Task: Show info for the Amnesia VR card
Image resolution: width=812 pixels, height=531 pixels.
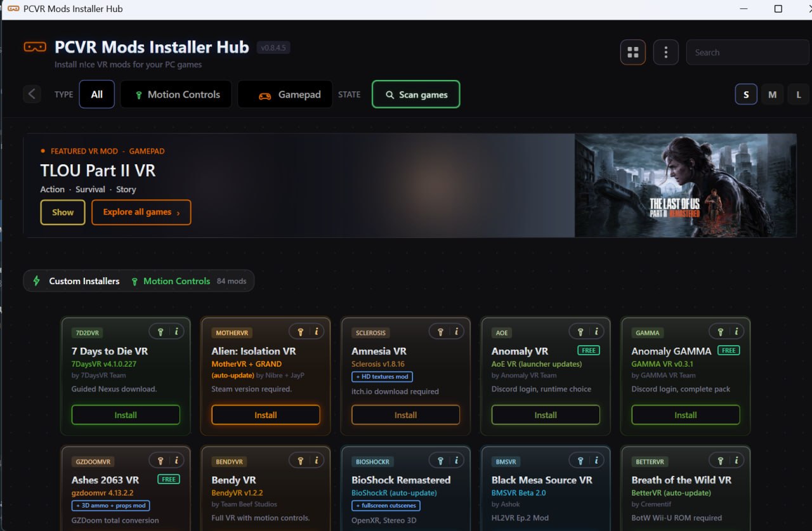Action: tap(456, 331)
